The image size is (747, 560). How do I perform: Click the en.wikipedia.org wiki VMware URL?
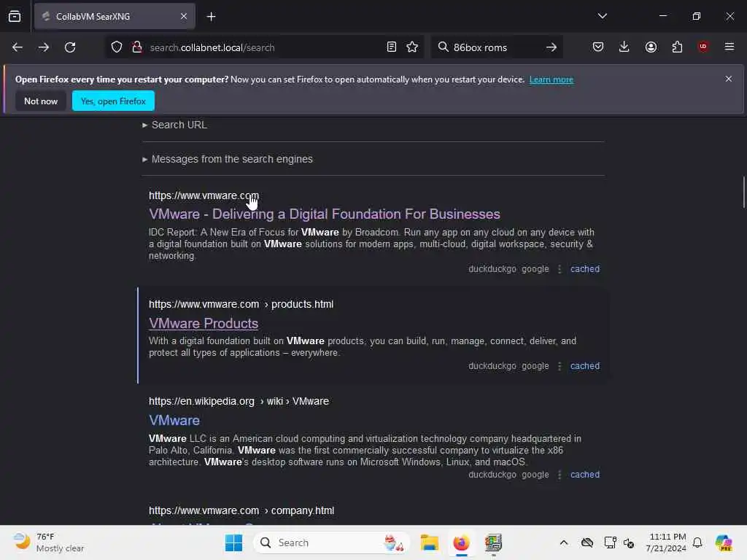(x=239, y=402)
